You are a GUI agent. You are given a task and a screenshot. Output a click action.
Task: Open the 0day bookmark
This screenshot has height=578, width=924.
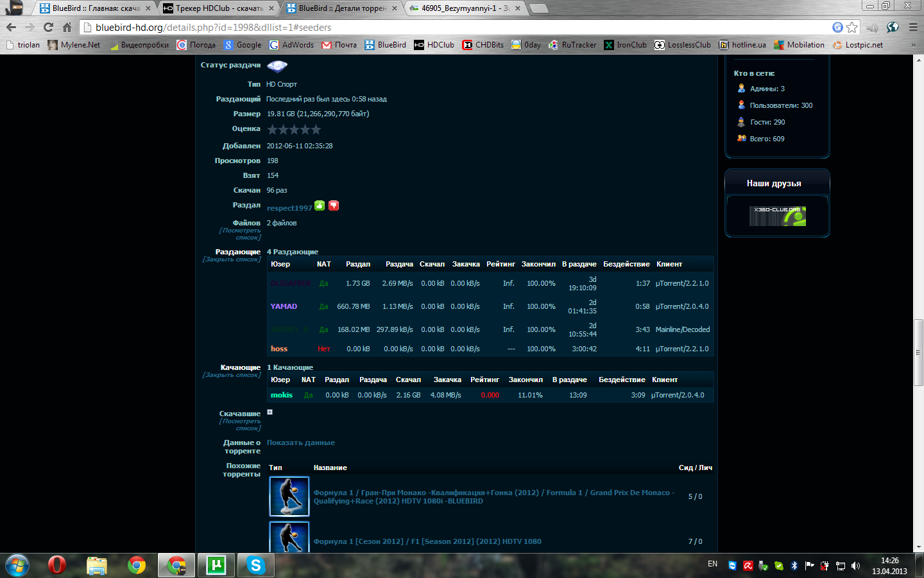(526, 45)
